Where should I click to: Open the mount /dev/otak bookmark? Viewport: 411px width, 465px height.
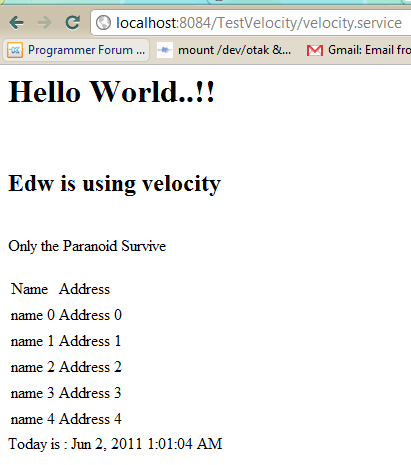click(x=224, y=50)
